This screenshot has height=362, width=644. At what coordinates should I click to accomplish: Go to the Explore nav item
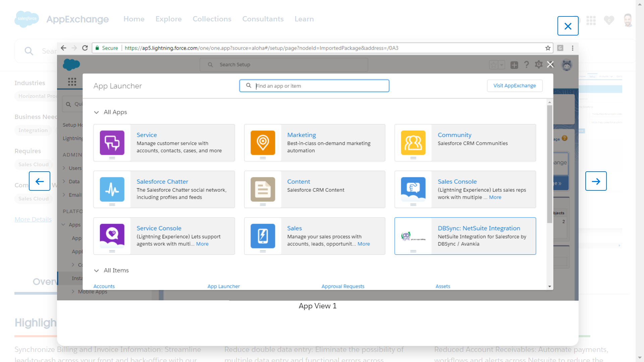click(168, 19)
